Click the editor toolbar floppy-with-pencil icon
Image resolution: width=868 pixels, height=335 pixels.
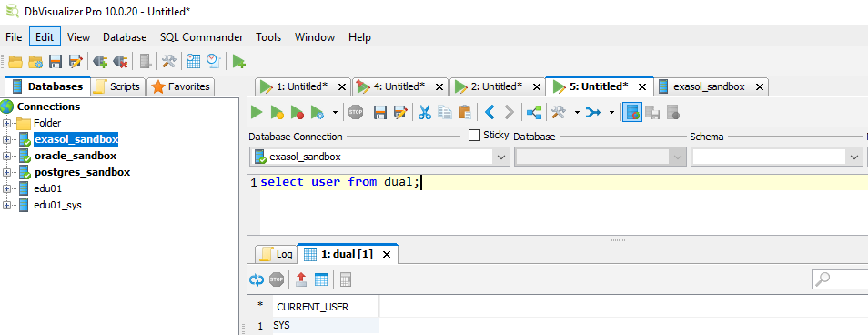point(400,112)
